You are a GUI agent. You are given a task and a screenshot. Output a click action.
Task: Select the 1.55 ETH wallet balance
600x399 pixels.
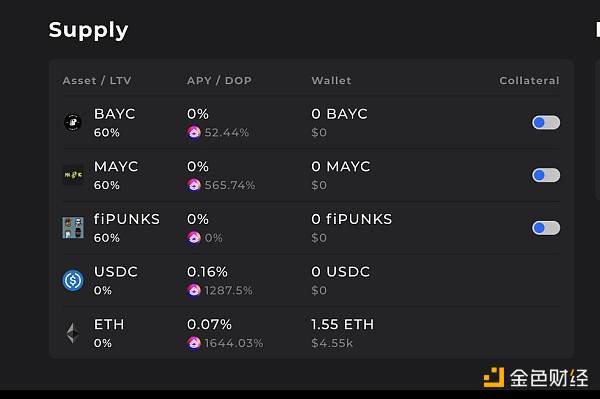342,325
